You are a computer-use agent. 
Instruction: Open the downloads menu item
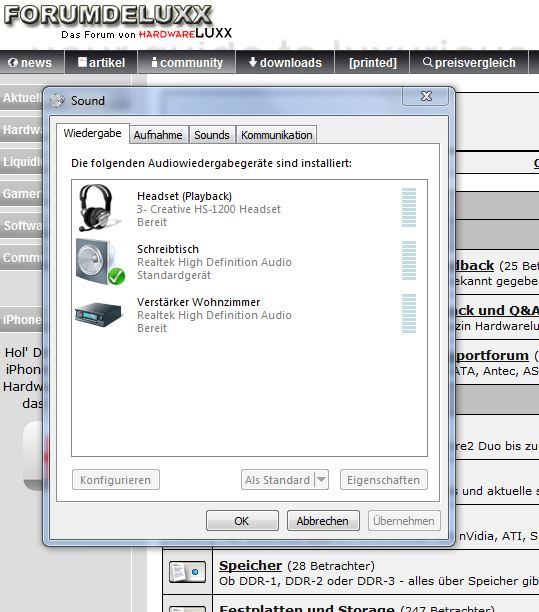point(285,62)
